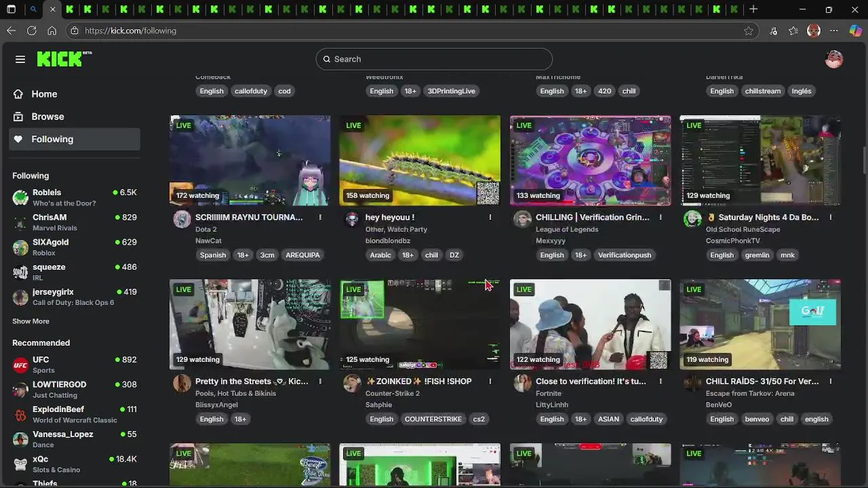Open ExplodinBeef recommended channel
868x488 pixels.
tap(75, 414)
